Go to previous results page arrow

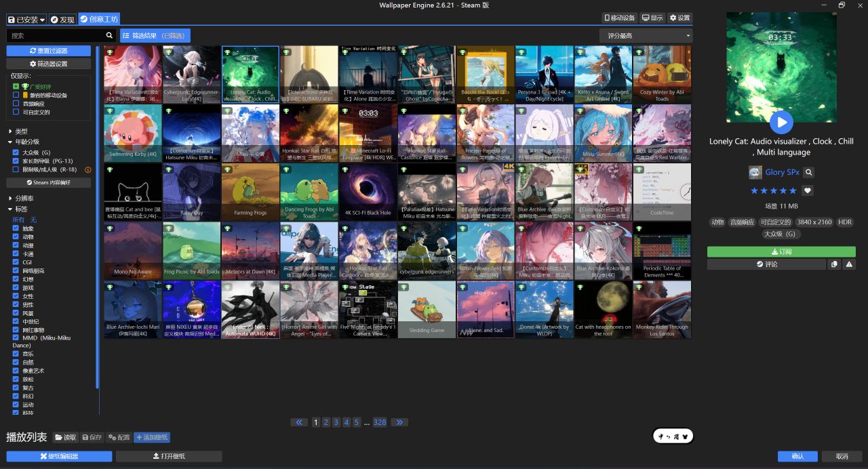299,422
